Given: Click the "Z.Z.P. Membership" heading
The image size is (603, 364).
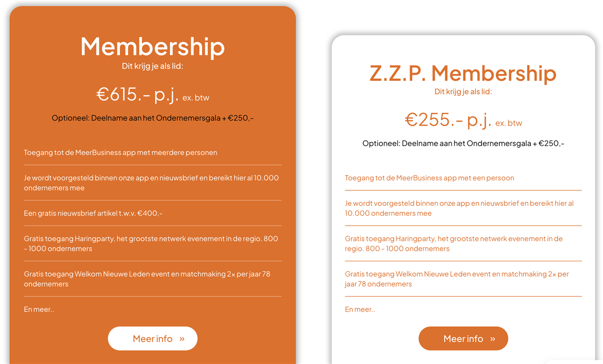Looking at the screenshot, I should [463, 73].
